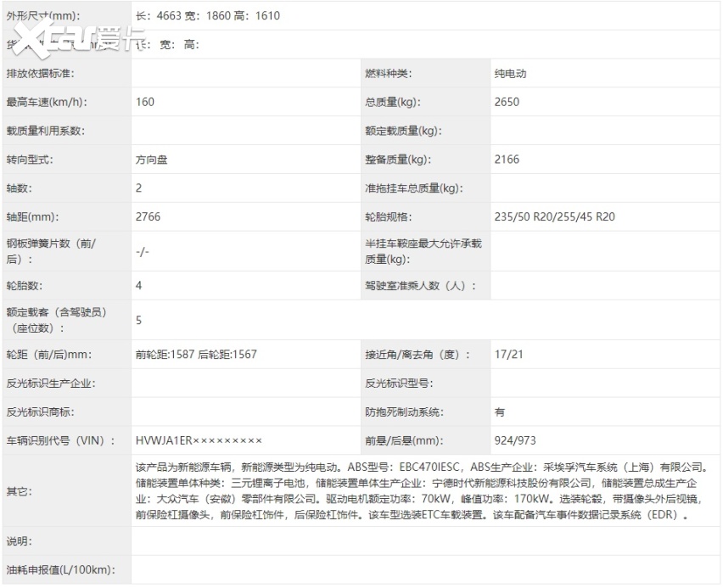723x588 pixels.
Task: Click the 最高车速 value 160
Action: click(x=145, y=102)
